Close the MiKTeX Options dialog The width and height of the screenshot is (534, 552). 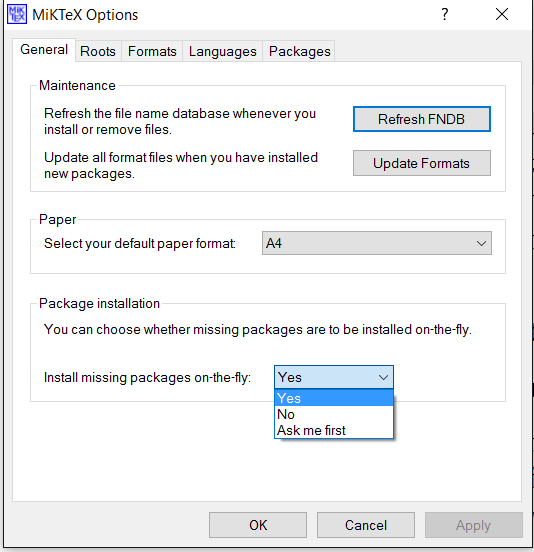point(502,14)
